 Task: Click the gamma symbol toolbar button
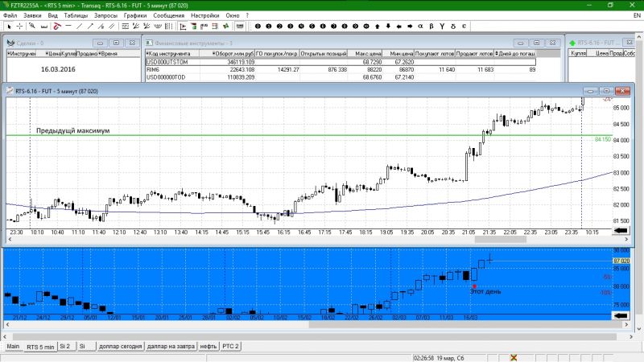click(442, 27)
